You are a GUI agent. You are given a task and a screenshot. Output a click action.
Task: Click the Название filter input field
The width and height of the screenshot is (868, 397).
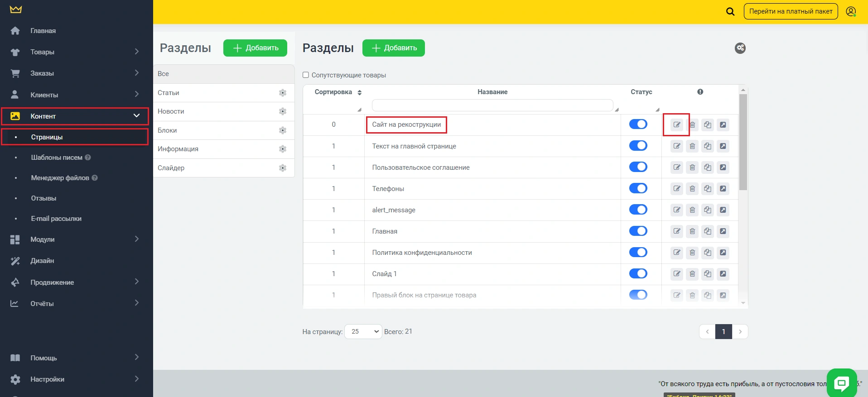(x=492, y=105)
